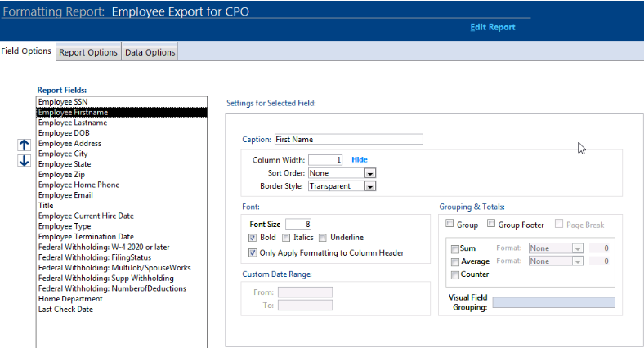644x348 pixels.
Task: Switch to the Data Options tab
Action: point(150,52)
